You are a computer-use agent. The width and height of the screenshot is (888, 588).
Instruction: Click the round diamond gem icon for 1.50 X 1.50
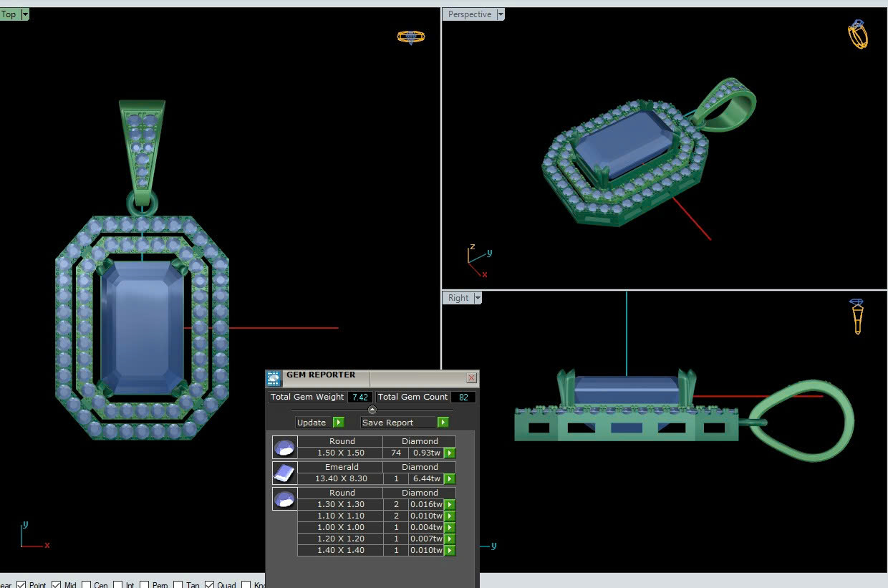284,448
